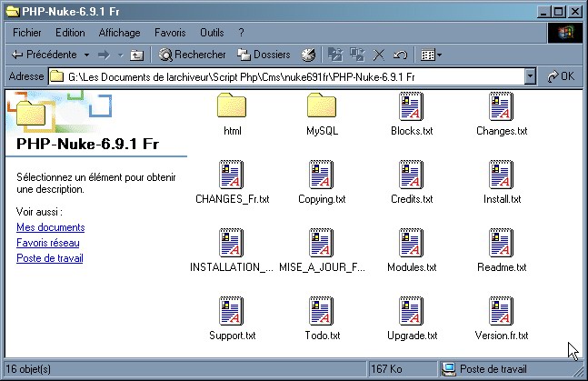The width and height of the screenshot is (588, 381).
Task: Click the Credits.txt file name
Action: [x=412, y=199]
